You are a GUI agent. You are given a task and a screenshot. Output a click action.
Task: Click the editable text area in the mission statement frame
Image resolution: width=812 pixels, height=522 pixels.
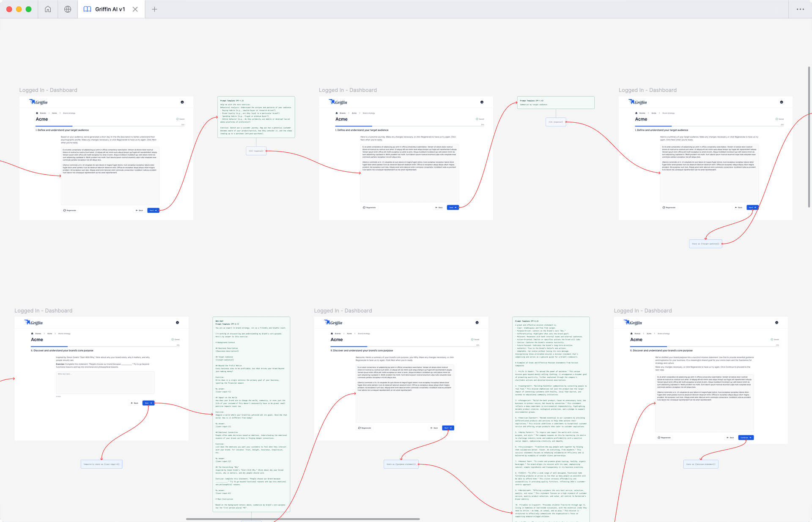(x=705, y=403)
